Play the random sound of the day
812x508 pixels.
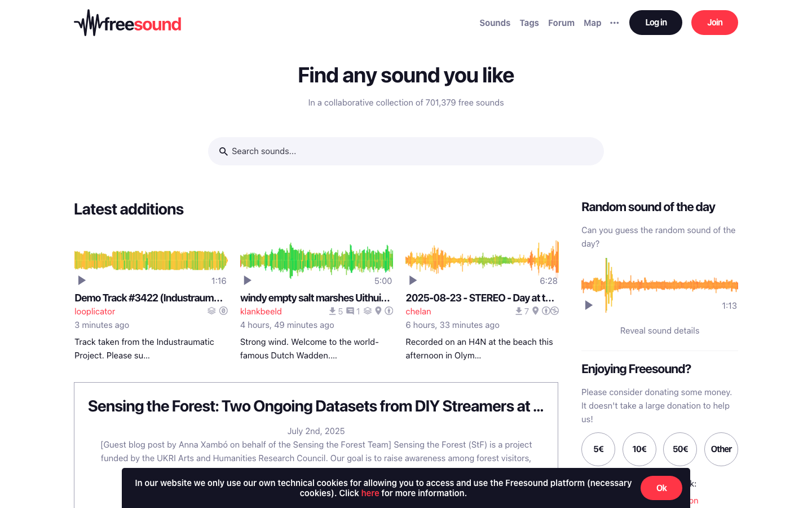(589, 305)
